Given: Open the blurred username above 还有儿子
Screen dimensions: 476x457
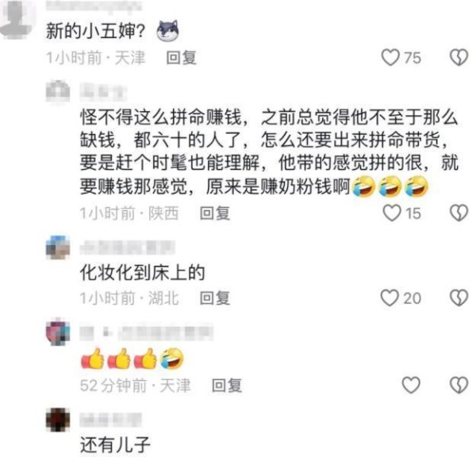Looking at the screenshot, I should click(111, 420).
